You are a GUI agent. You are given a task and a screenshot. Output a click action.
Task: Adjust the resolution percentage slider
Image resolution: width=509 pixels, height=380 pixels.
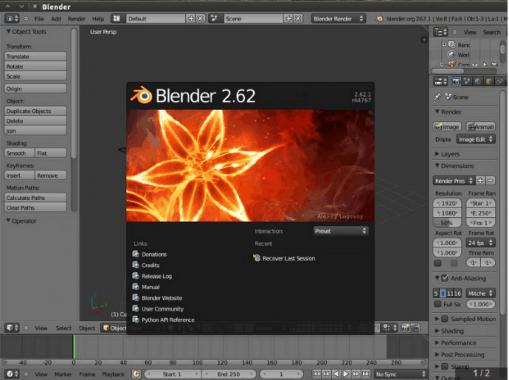[447, 223]
